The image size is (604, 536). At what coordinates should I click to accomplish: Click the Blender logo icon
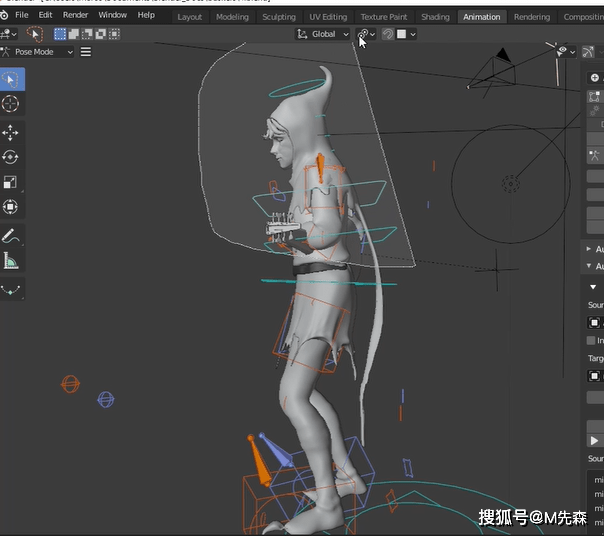click(3, 15)
